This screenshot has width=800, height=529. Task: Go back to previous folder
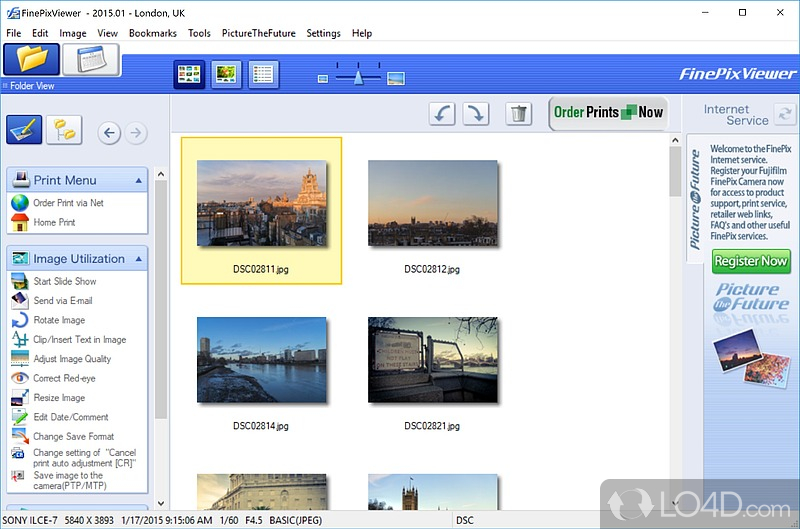[109, 133]
